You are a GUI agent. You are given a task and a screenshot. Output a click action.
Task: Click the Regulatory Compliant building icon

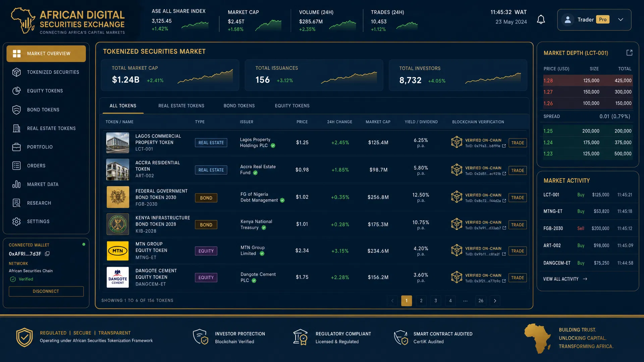[x=300, y=337]
